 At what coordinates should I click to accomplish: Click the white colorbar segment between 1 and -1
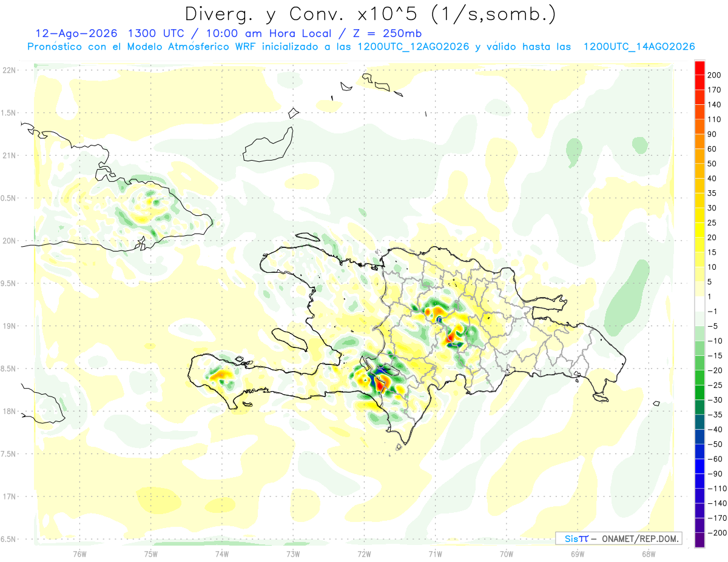(699, 304)
